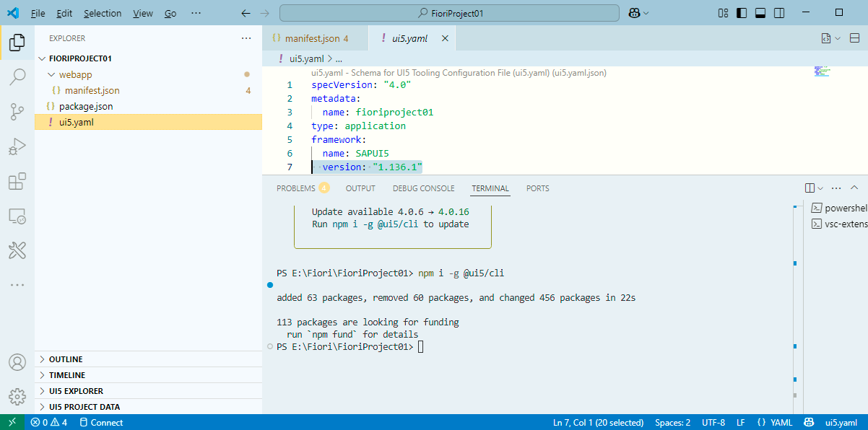Open manifest.json in the Explorer tree
Viewport: 868px width, 430px height.
tap(148, 90)
